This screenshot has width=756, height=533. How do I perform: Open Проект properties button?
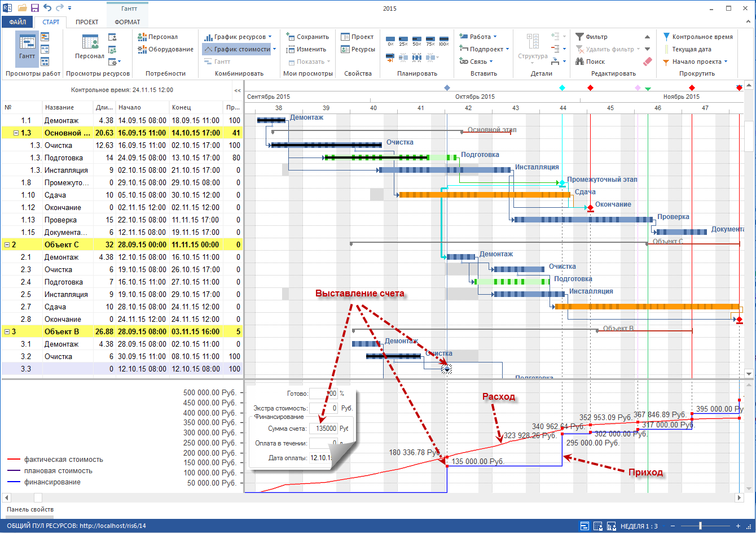point(357,37)
